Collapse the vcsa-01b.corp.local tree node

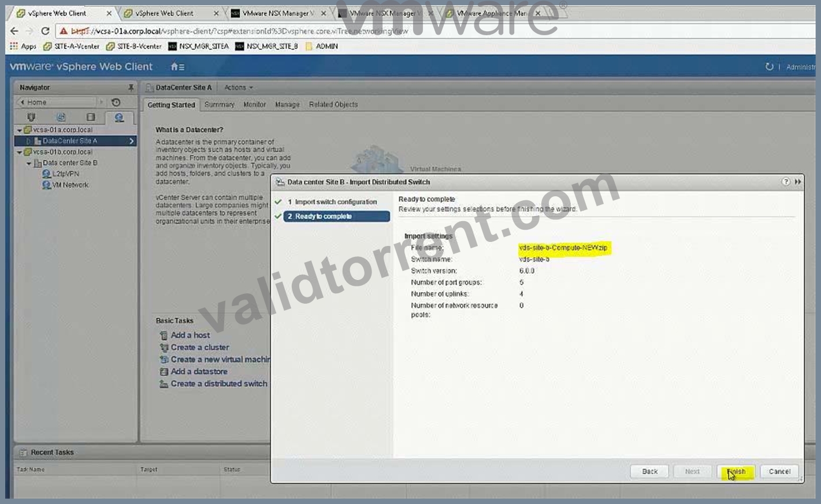tap(20, 152)
